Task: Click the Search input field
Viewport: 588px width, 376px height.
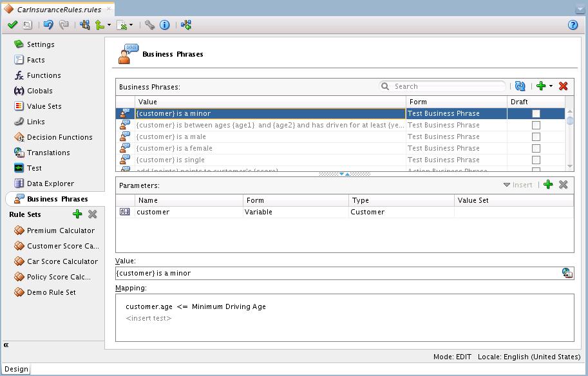Action: tap(442, 86)
